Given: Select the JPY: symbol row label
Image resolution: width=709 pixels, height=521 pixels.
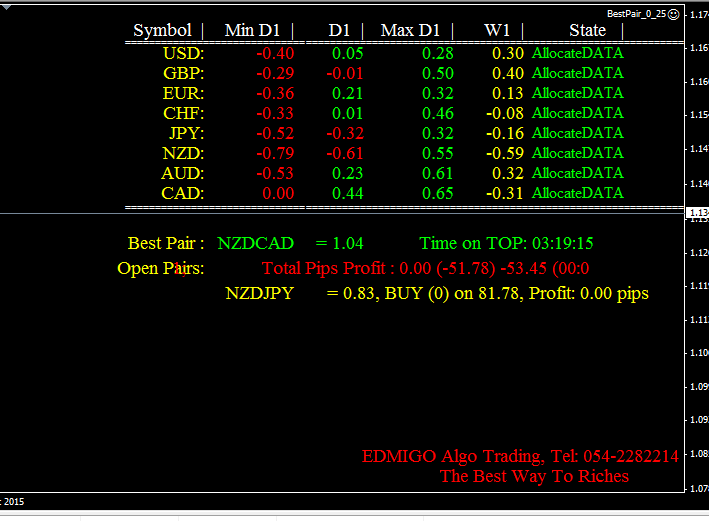Looking at the screenshot, I should click(187, 133).
